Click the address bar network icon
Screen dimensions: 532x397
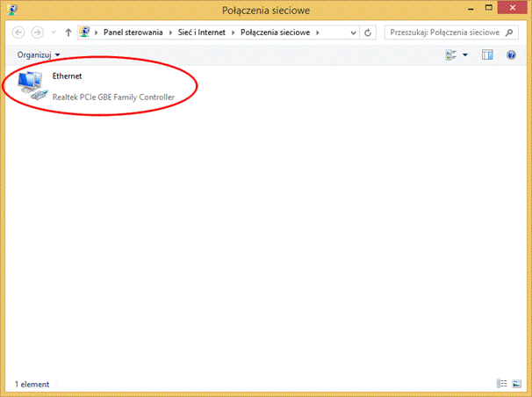[x=84, y=32]
